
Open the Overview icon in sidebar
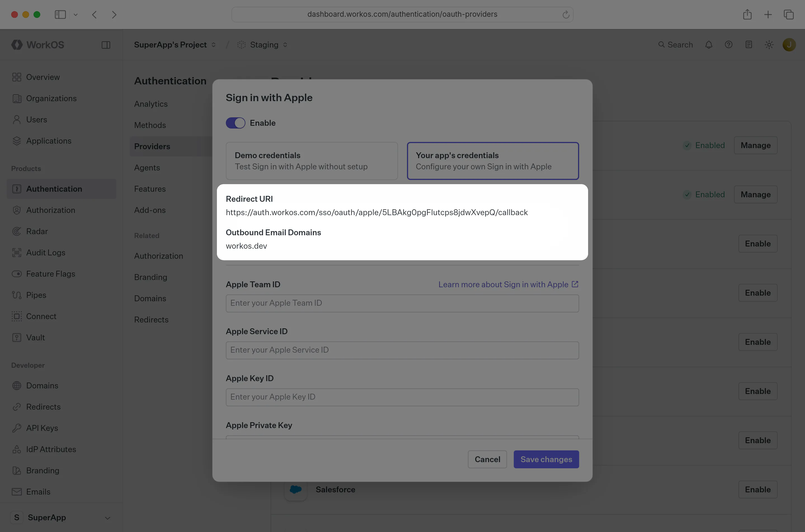pos(16,77)
